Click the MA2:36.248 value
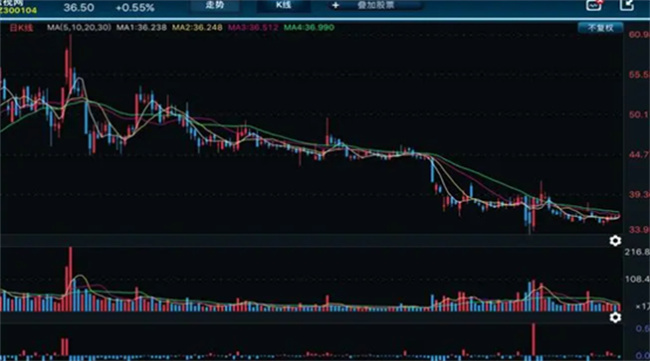 coord(197,27)
